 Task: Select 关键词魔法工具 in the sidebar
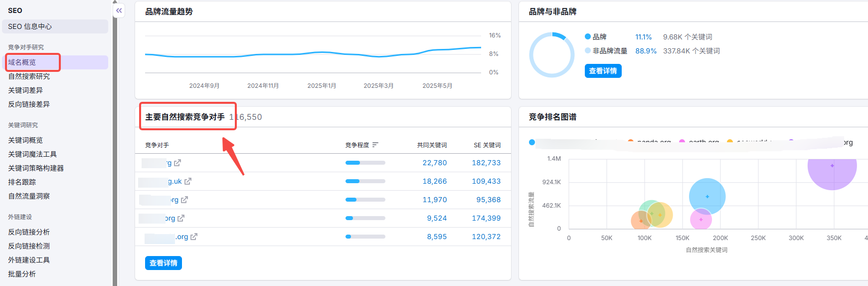coord(32,154)
